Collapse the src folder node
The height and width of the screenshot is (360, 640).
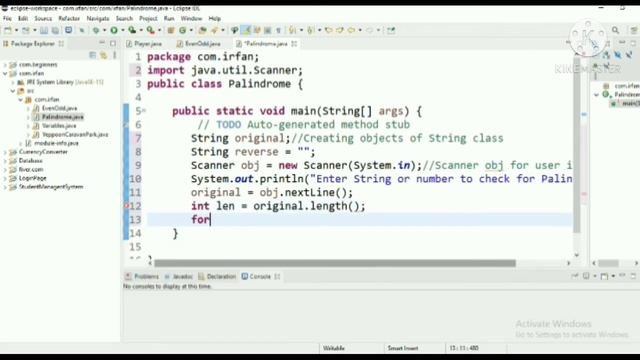coord(13,91)
